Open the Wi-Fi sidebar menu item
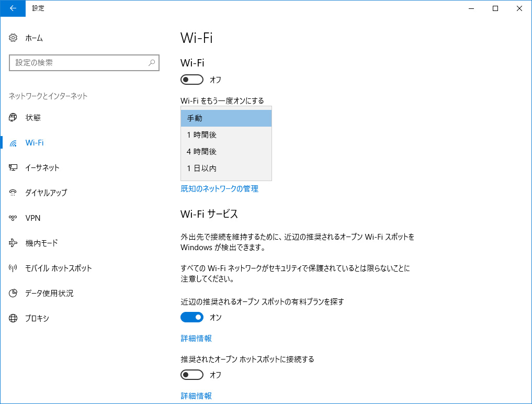The height and width of the screenshot is (404, 532). point(35,143)
